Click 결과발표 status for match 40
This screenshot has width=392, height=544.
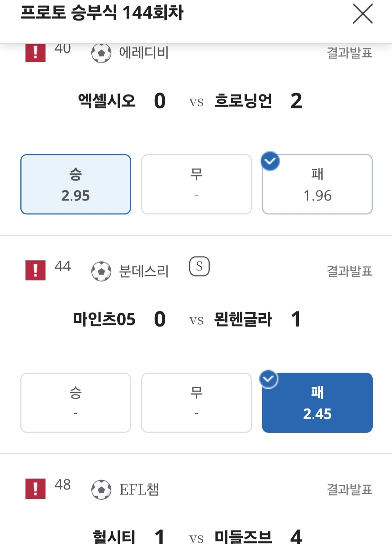[349, 53]
